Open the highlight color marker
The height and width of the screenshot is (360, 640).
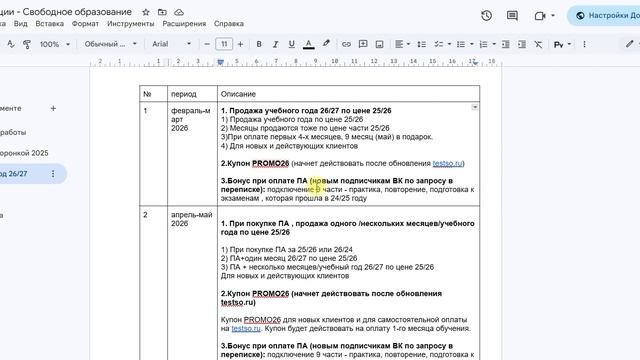pos(326,44)
